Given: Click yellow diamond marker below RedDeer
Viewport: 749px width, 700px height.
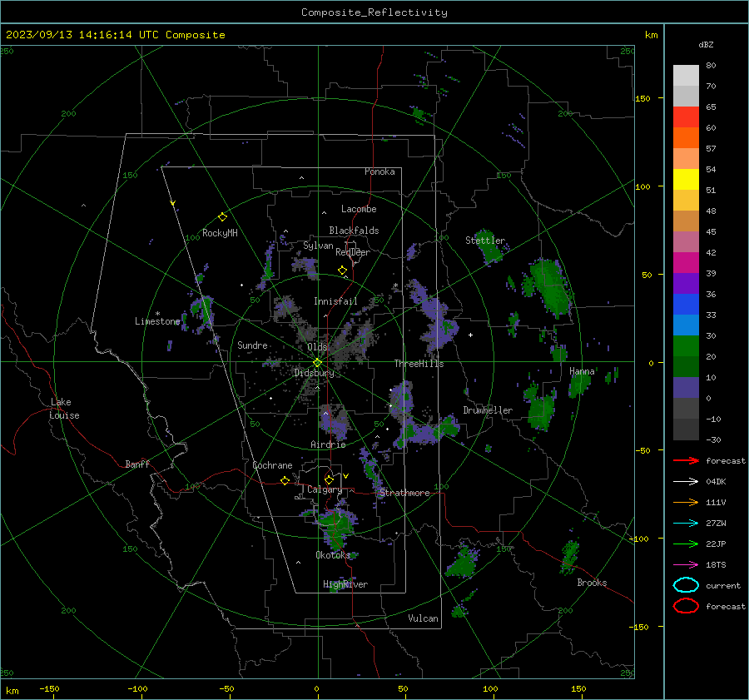Looking at the screenshot, I should tap(342, 270).
